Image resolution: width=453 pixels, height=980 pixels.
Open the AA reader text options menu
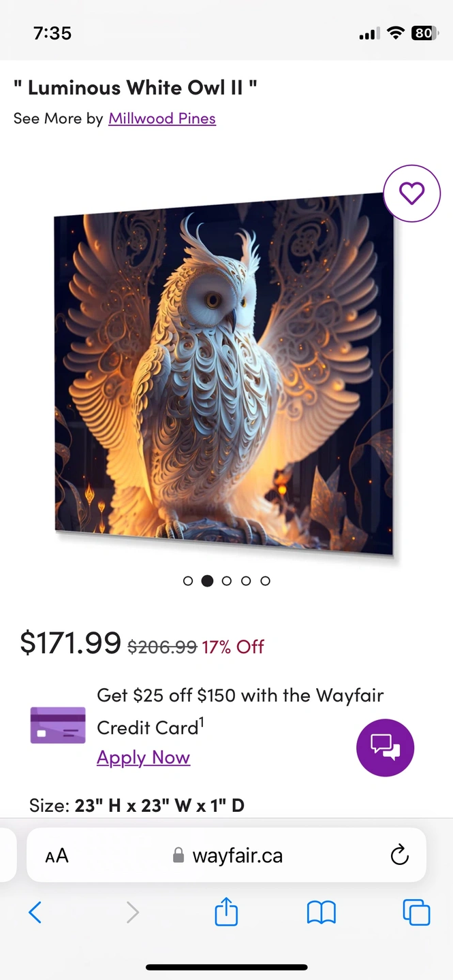click(57, 855)
